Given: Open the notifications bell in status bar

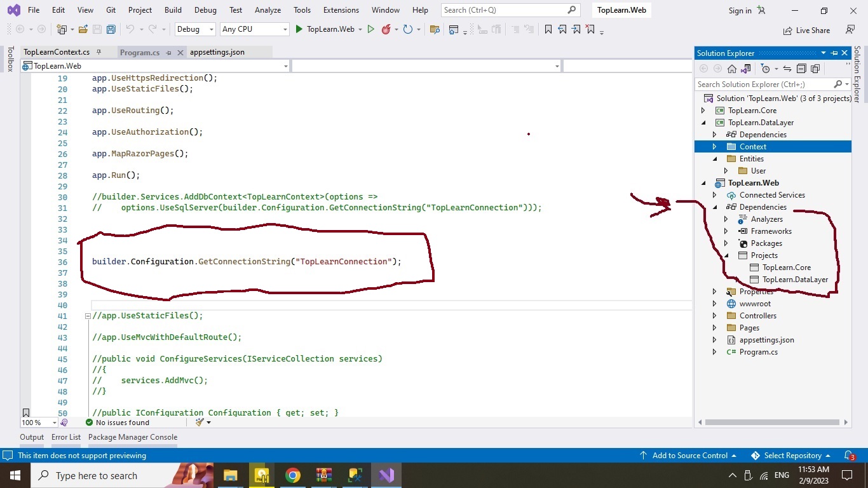Looking at the screenshot, I should [849, 456].
